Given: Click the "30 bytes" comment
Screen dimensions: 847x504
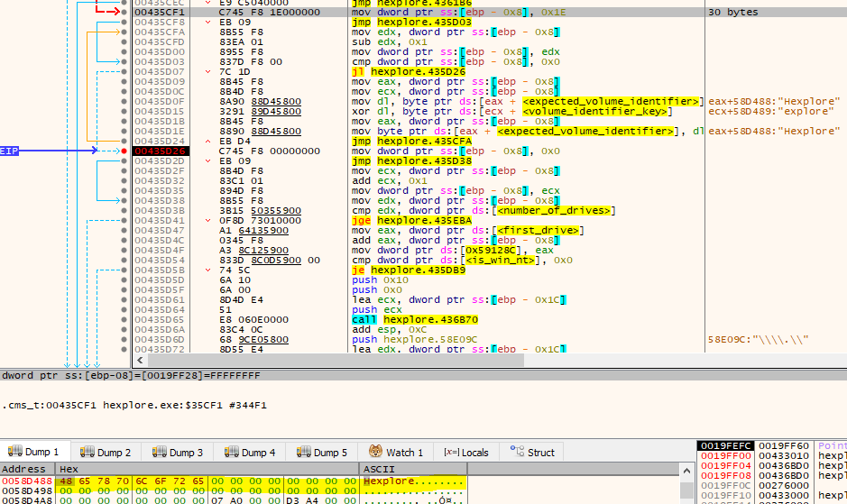Looking at the screenshot, I should [733, 12].
